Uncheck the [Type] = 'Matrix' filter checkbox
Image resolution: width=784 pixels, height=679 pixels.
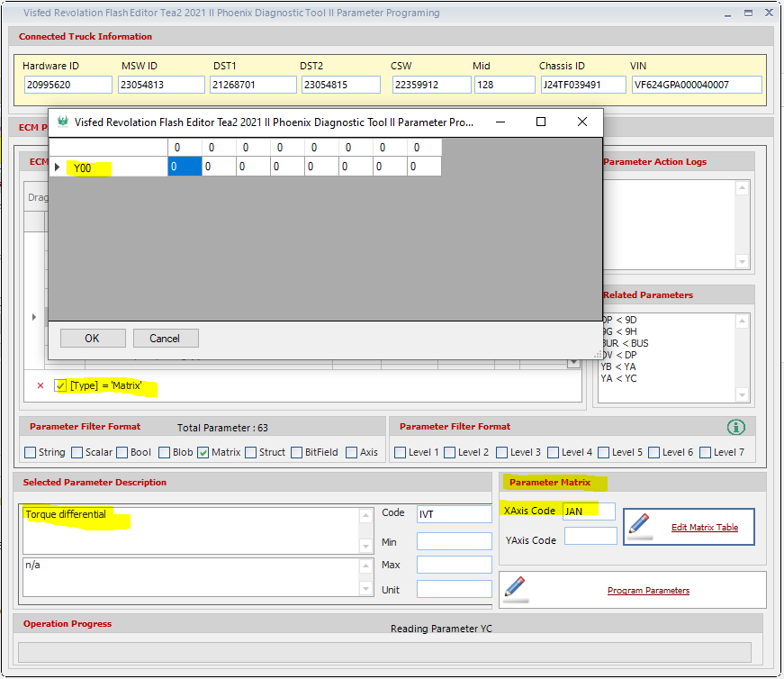tap(61, 385)
